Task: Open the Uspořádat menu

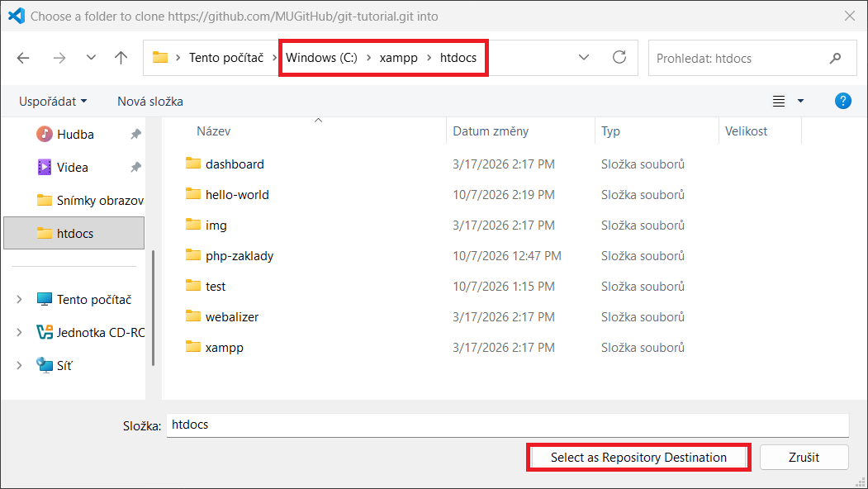Action: (x=53, y=102)
